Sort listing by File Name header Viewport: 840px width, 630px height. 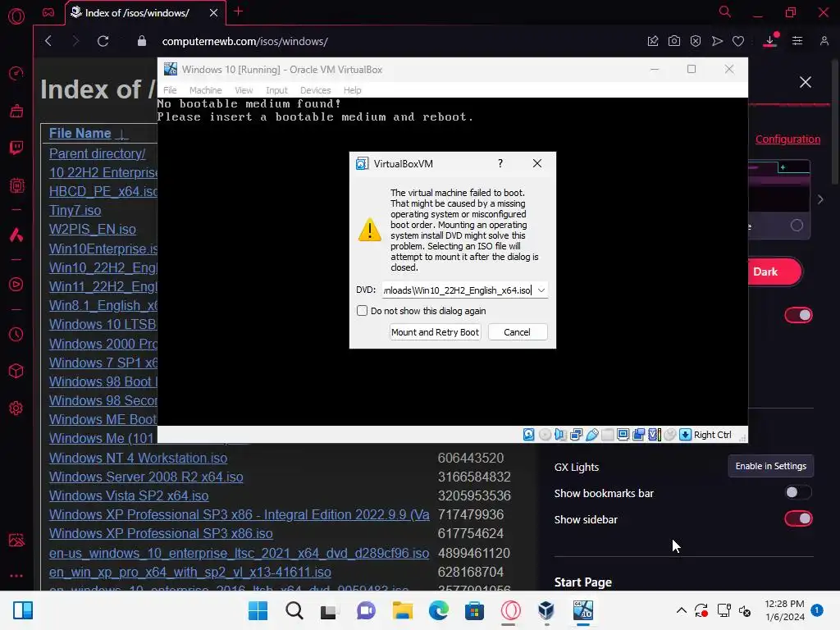(x=80, y=134)
